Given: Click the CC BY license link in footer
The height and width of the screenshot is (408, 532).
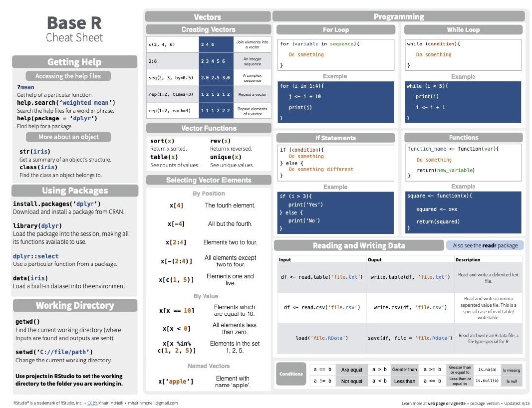Looking at the screenshot, I should point(92,403).
